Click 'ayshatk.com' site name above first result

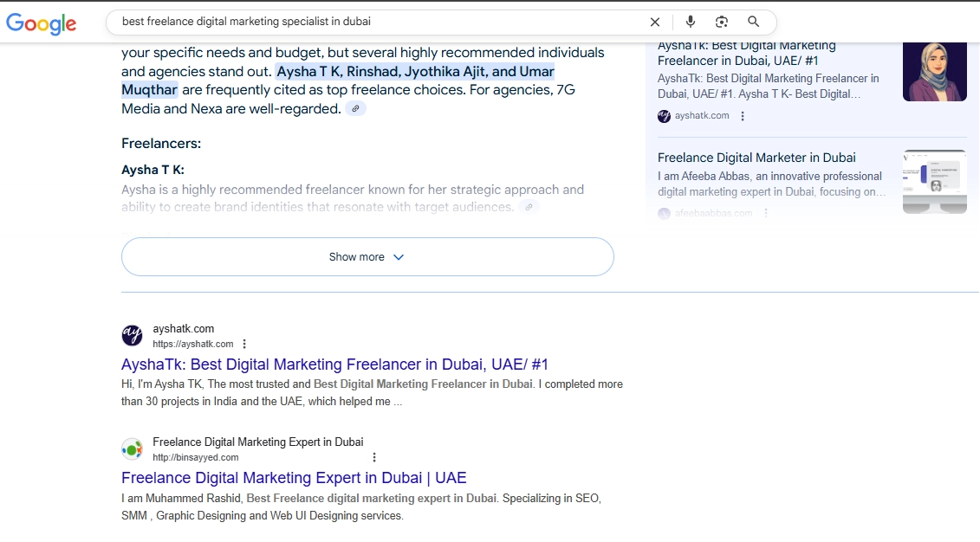(x=183, y=329)
